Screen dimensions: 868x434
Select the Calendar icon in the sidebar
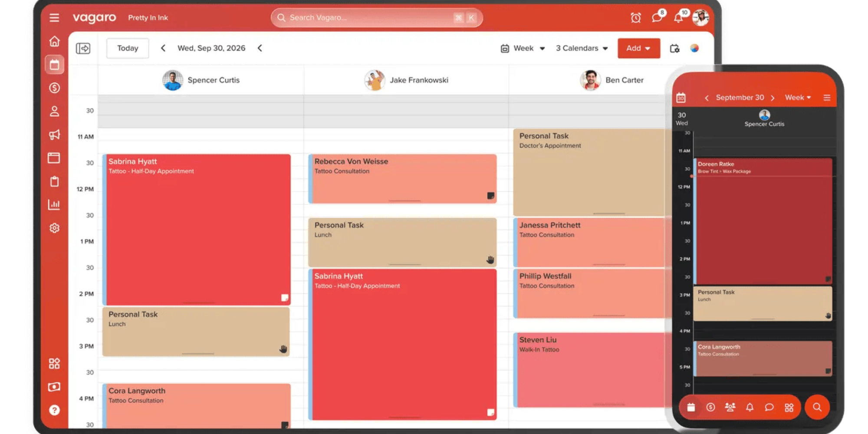tap(54, 65)
